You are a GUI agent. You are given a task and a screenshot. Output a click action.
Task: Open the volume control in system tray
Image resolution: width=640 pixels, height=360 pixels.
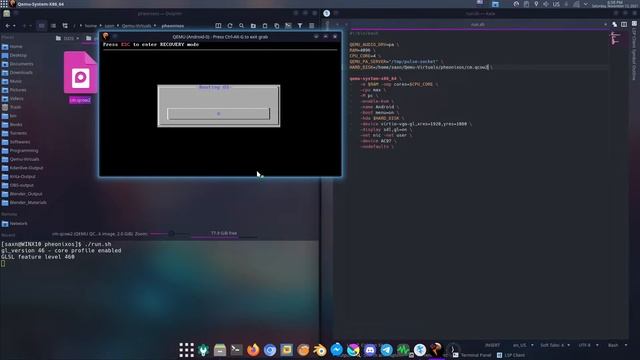[x=546, y=4]
